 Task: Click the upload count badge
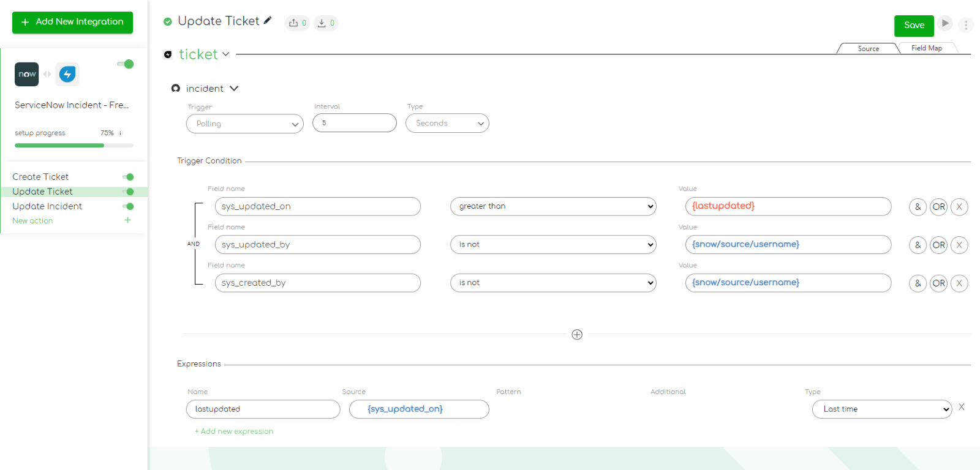pyautogui.click(x=298, y=23)
